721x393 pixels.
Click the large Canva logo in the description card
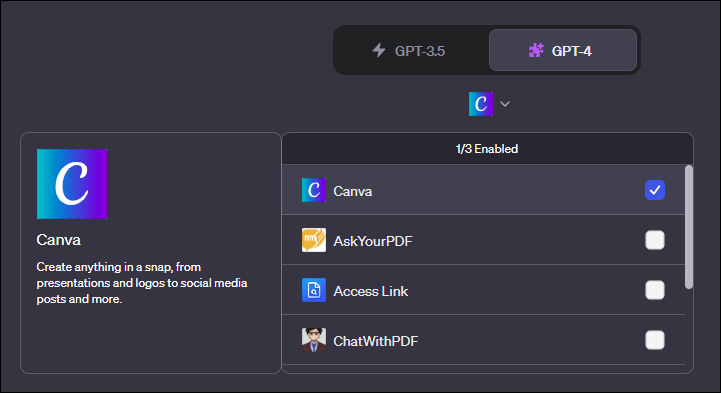72,184
